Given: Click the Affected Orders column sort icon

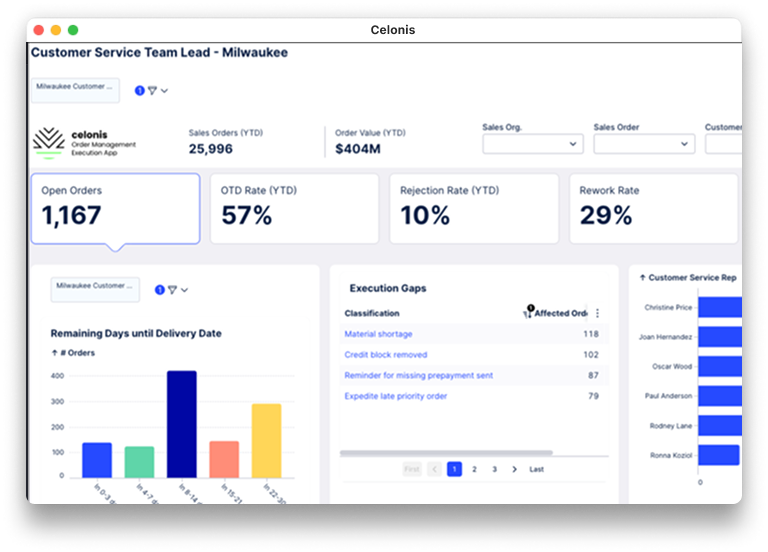Looking at the screenshot, I should pos(528,312).
